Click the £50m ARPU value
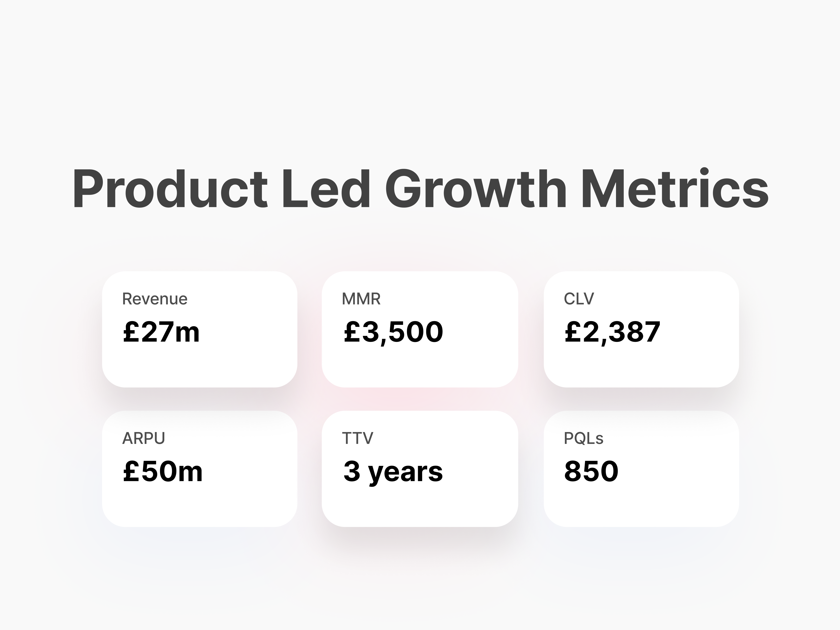Viewport: 840px width, 630px height. pos(163,471)
